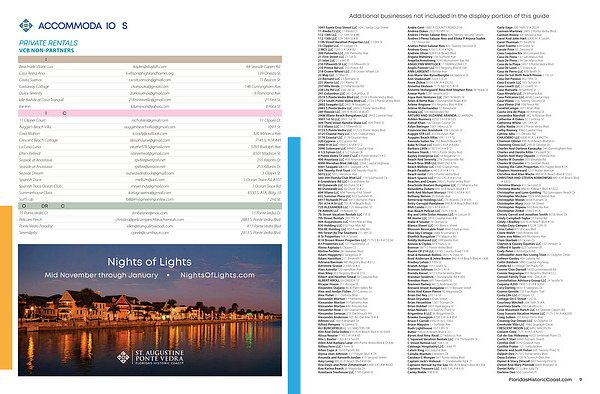The width and height of the screenshot is (600, 394).
Task: Click the Seaside Dream listing name
Action: 31,173
